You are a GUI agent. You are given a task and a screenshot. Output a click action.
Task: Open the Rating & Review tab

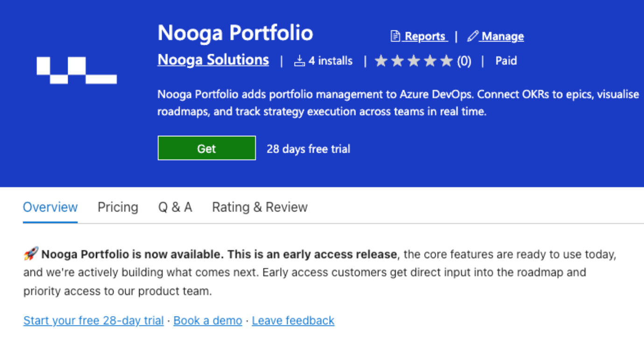[x=260, y=207]
